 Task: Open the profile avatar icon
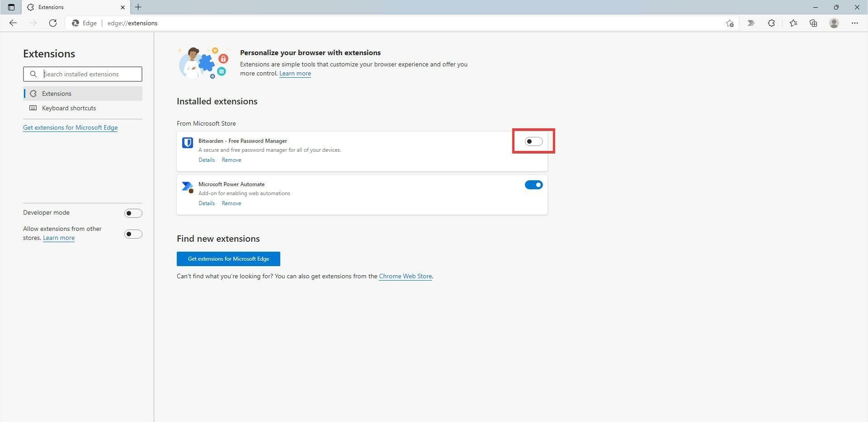point(834,23)
